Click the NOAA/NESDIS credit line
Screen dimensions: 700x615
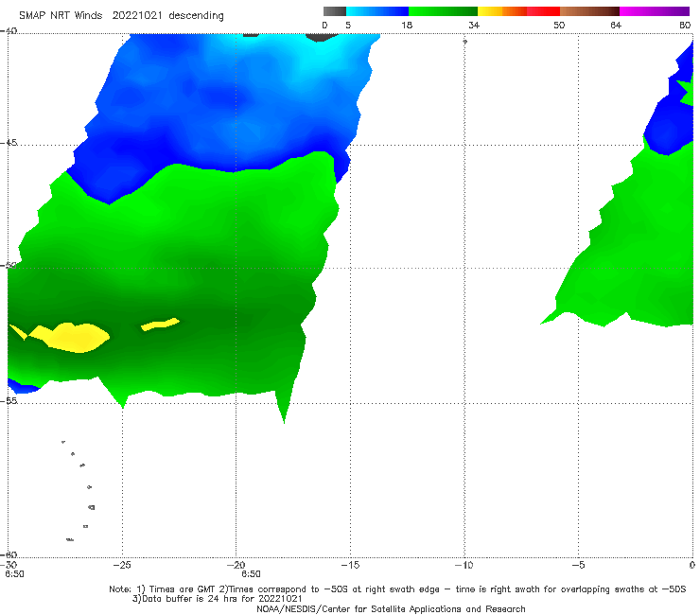391,608
